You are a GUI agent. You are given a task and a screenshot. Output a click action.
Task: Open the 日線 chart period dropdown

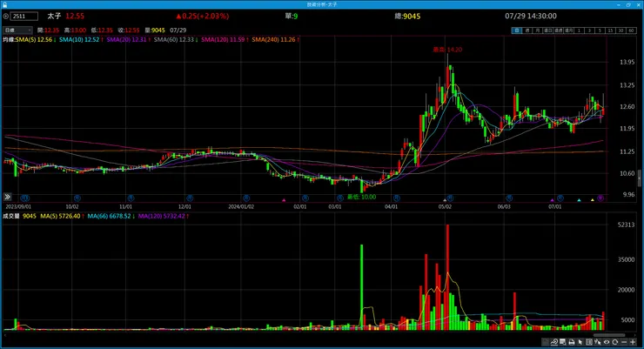point(17,30)
